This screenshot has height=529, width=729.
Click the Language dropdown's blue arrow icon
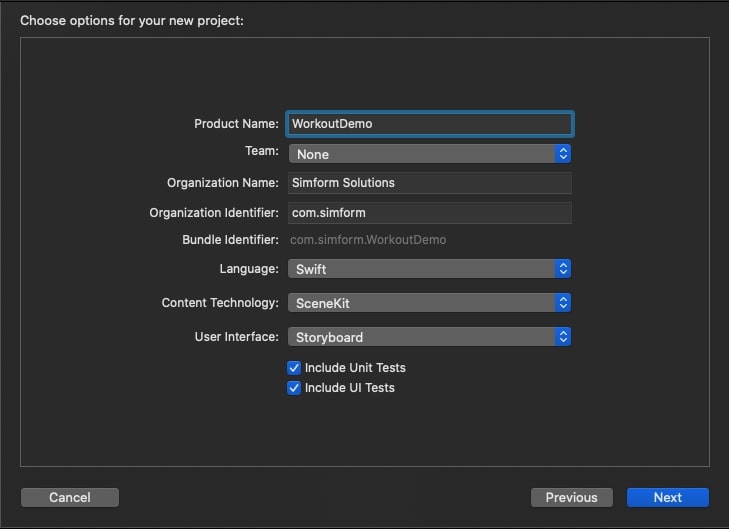coord(563,269)
